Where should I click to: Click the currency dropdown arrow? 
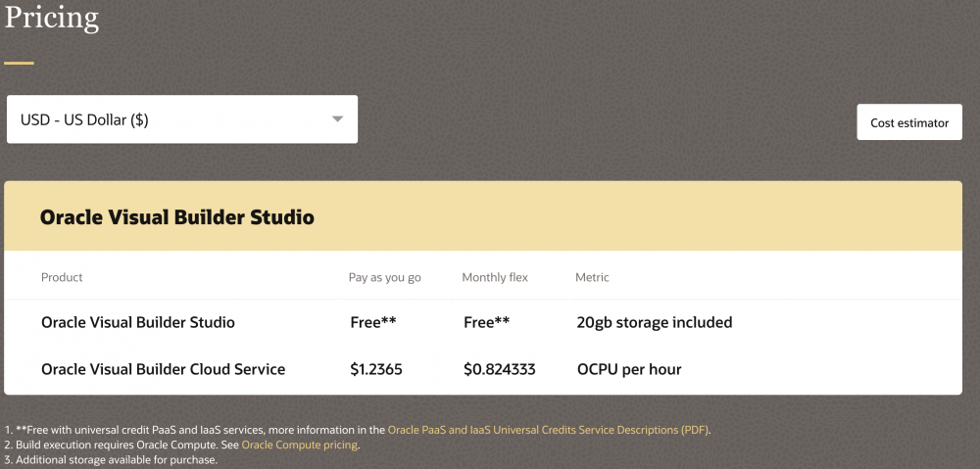coord(337,119)
